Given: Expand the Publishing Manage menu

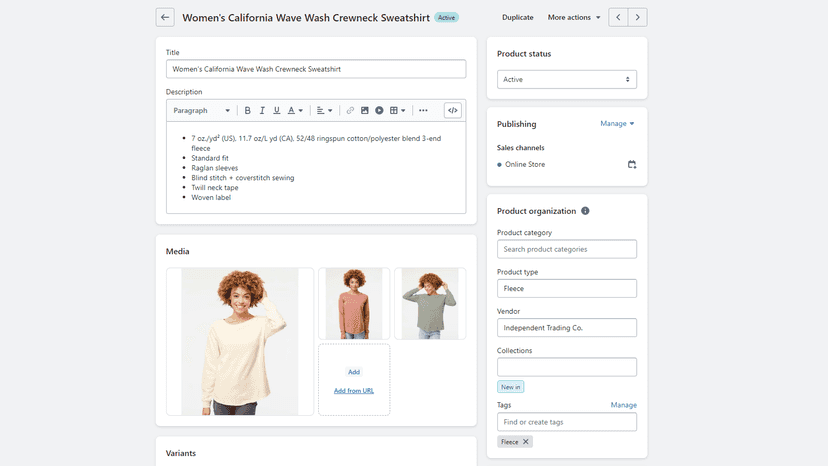Looking at the screenshot, I should coord(617,124).
